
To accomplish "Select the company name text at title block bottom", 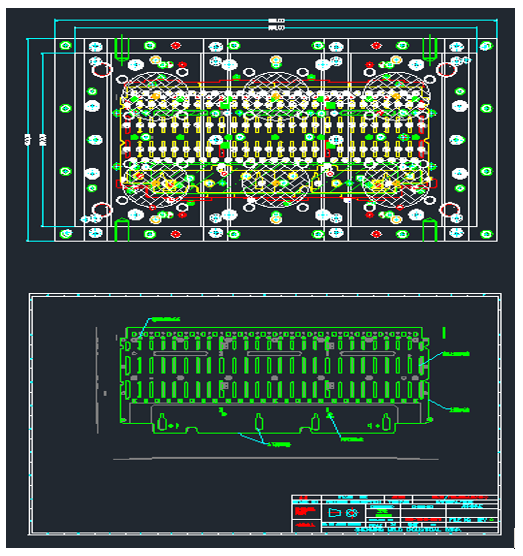I will click(x=408, y=529).
